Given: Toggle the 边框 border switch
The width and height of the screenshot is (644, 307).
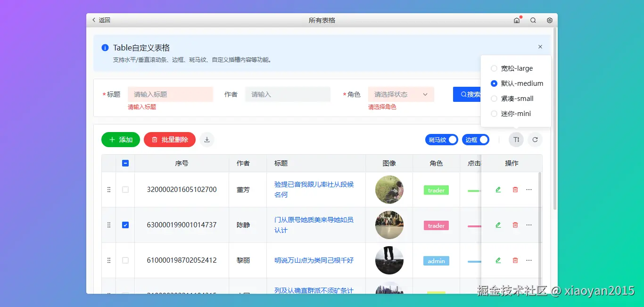Looking at the screenshot, I should click(x=476, y=140).
